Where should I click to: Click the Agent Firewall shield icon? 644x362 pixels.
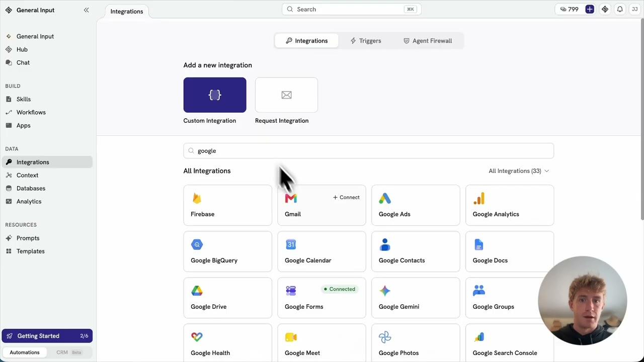pyautogui.click(x=407, y=41)
